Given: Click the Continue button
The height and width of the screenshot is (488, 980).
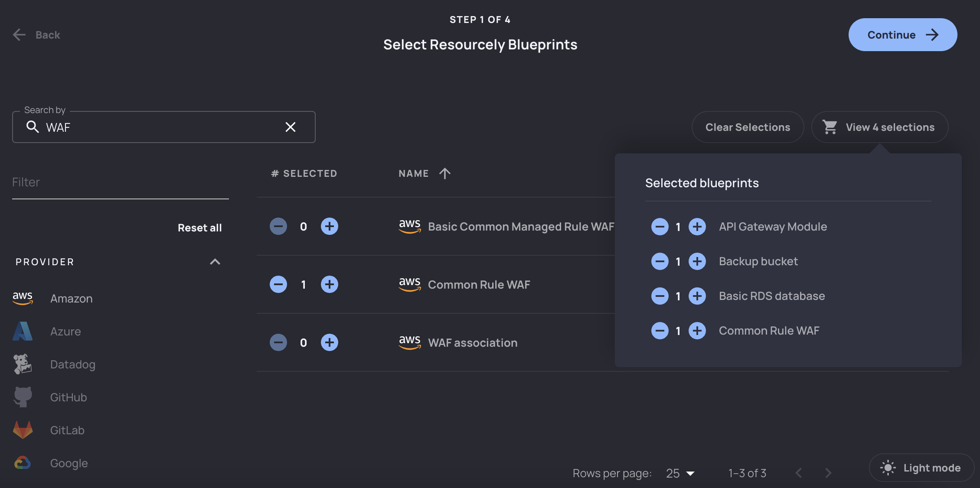Looking at the screenshot, I should coord(902,35).
